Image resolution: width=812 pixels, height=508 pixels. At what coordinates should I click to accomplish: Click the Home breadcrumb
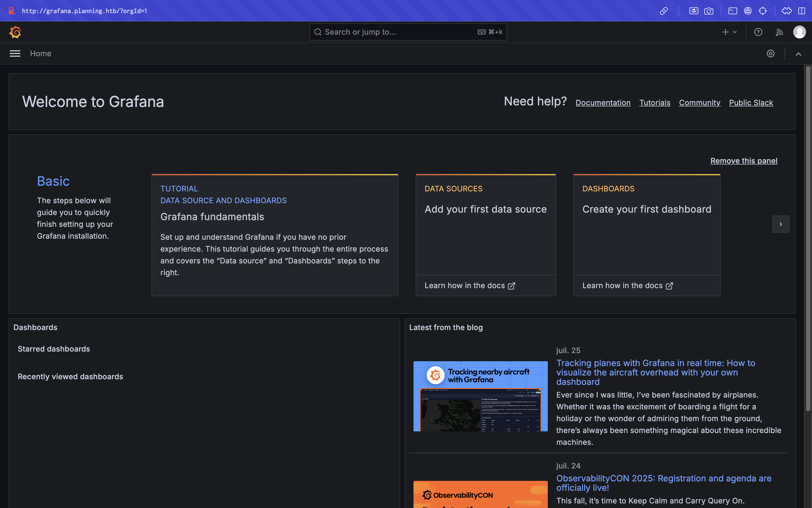pos(41,53)
